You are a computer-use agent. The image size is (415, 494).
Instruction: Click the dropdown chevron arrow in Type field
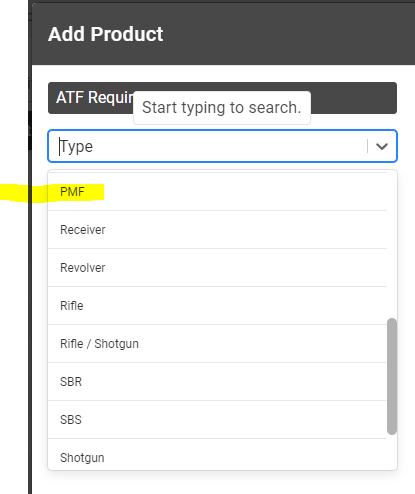[382, 146]
